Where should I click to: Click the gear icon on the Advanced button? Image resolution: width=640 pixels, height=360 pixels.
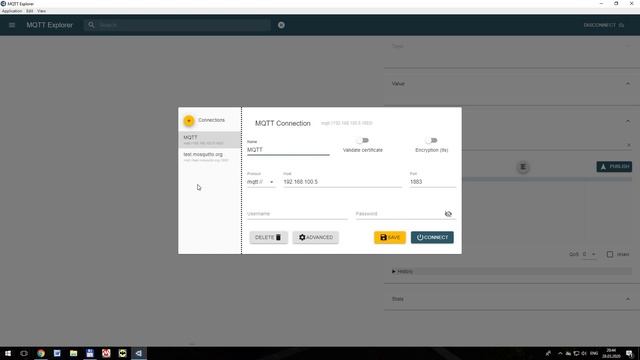tap(302, 237)
